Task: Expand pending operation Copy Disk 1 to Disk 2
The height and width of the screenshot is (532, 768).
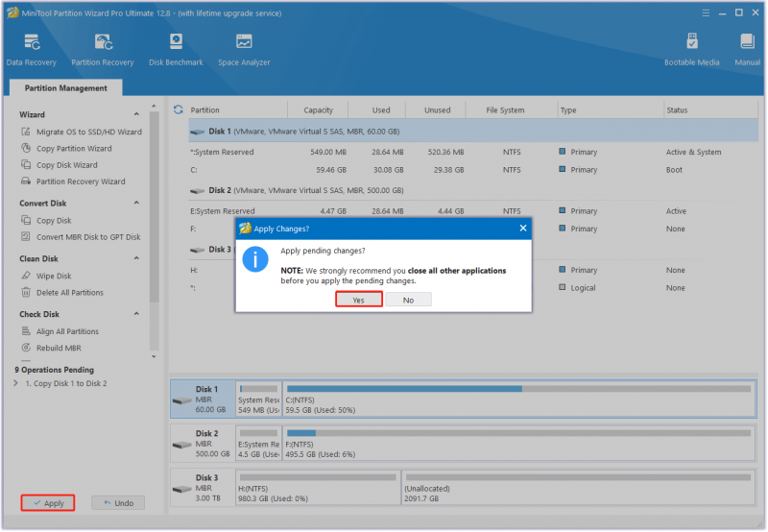Action: [x=15, y=383]
